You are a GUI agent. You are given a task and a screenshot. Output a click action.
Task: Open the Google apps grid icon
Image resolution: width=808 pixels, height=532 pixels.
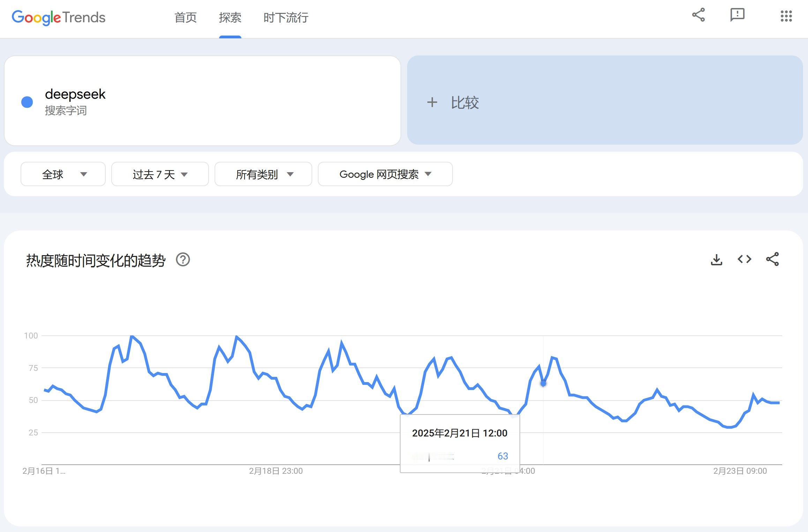(786, 16)
